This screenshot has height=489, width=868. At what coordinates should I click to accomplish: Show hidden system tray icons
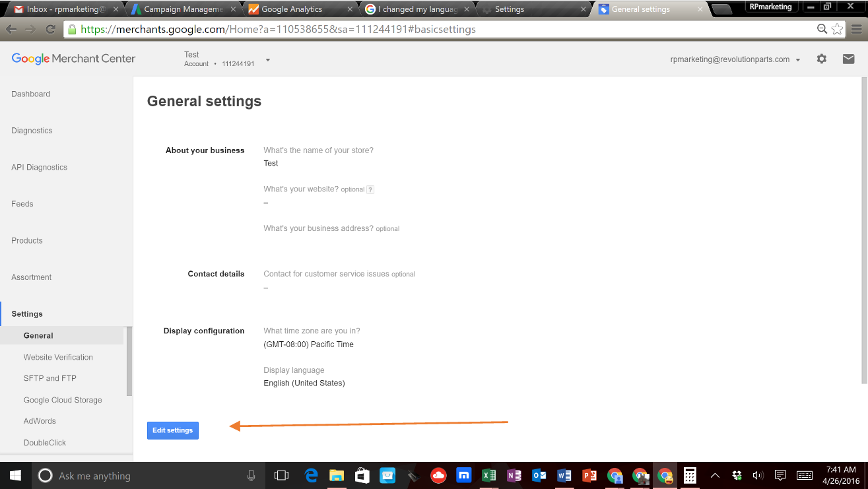click(x=715, y=475)
